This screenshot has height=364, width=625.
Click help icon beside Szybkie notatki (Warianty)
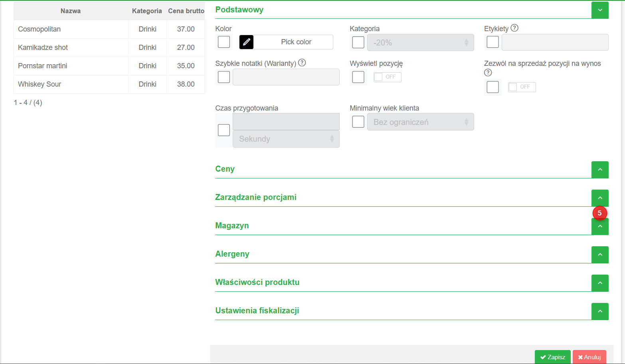[302, 63]
